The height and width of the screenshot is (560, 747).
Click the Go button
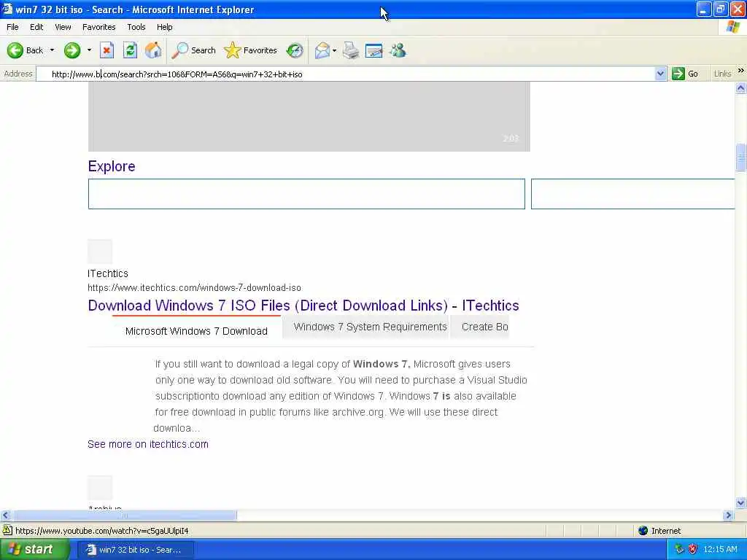click(x=685, y=74)
